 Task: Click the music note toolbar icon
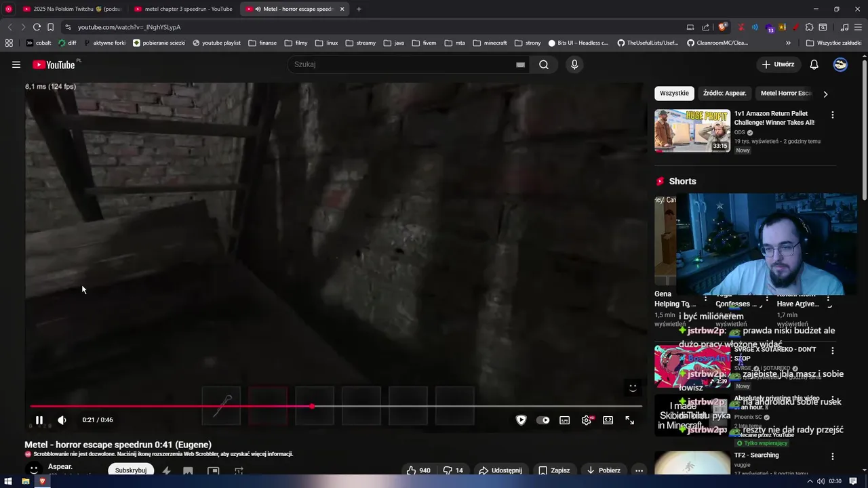(x=844, y=27)
